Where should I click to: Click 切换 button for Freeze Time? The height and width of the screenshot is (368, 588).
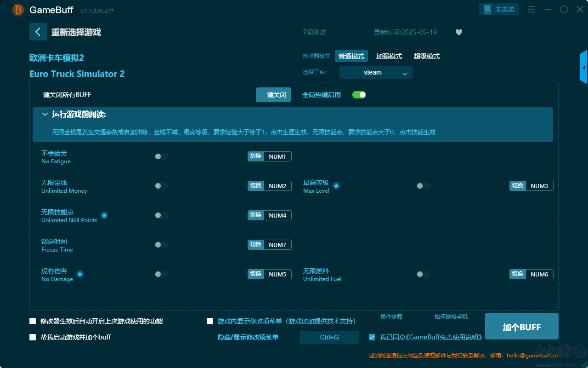[x=256, y=245]
